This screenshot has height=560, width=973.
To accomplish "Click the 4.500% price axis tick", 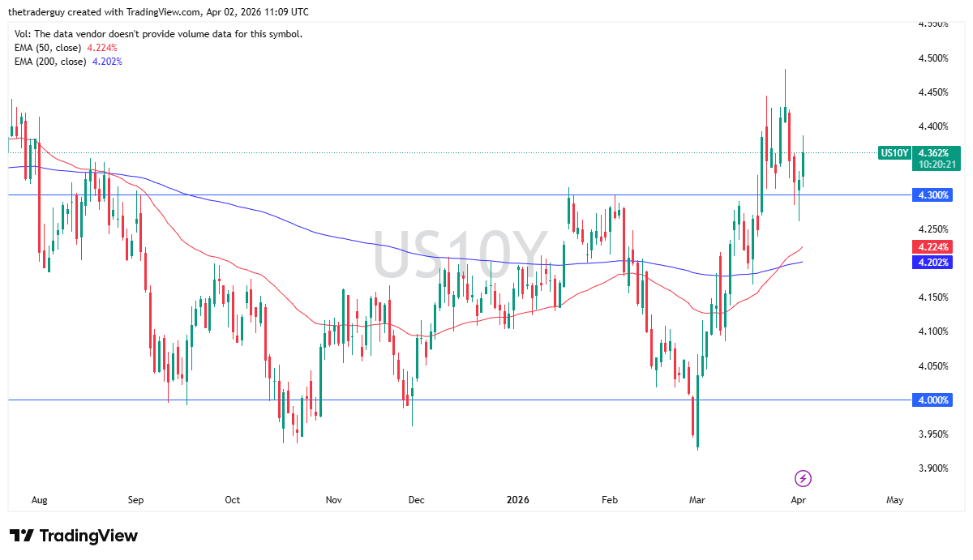I will pos(932,58).
